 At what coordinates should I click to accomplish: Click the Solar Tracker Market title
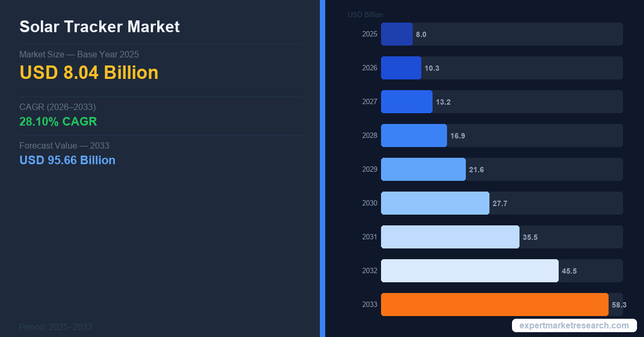tap(99, 27)
